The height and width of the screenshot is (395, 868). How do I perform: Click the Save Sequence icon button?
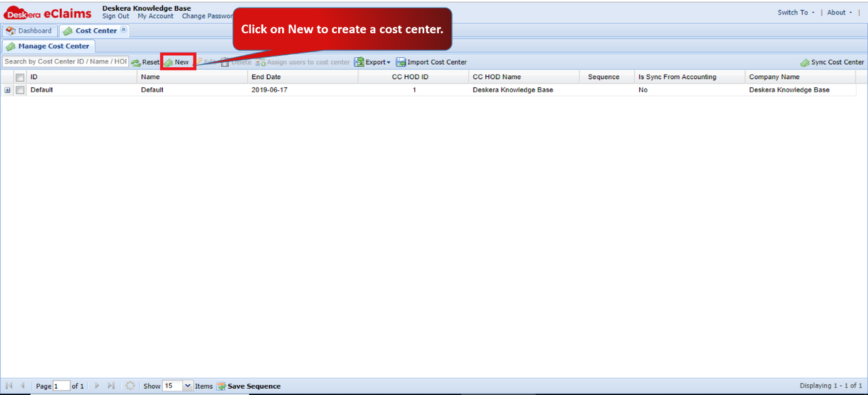point(249,386)
